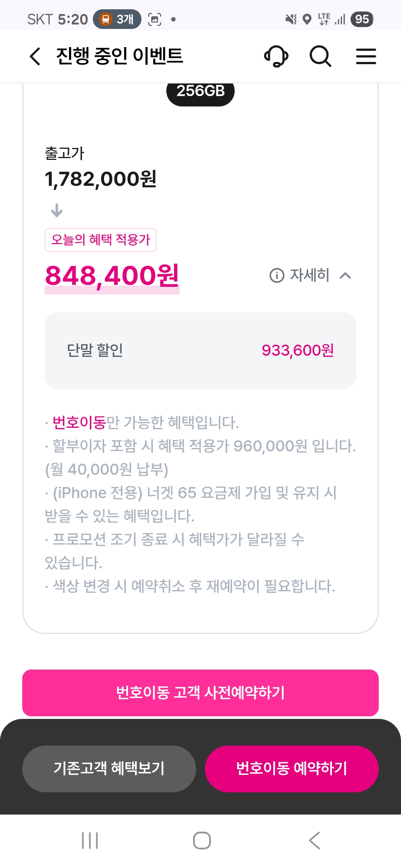Tap 번호이동 예약하기 button
Screen dimensions: 401x868
pyautogui.click(x=291, y=769)
